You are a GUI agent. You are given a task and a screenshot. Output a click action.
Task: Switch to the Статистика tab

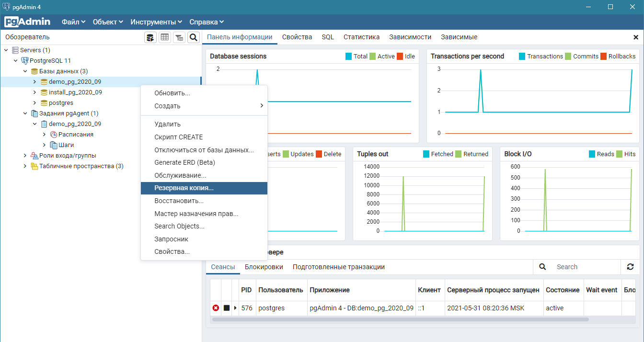click(361, 37)
